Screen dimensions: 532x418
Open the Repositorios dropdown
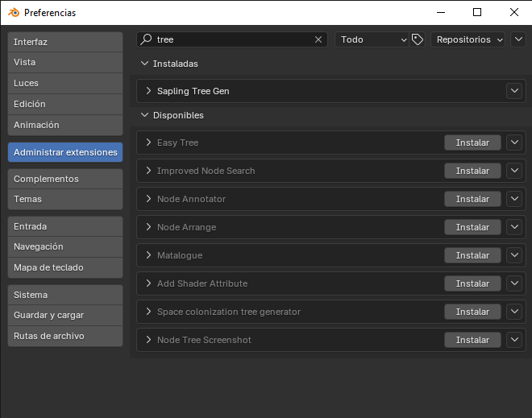(468, 39)
